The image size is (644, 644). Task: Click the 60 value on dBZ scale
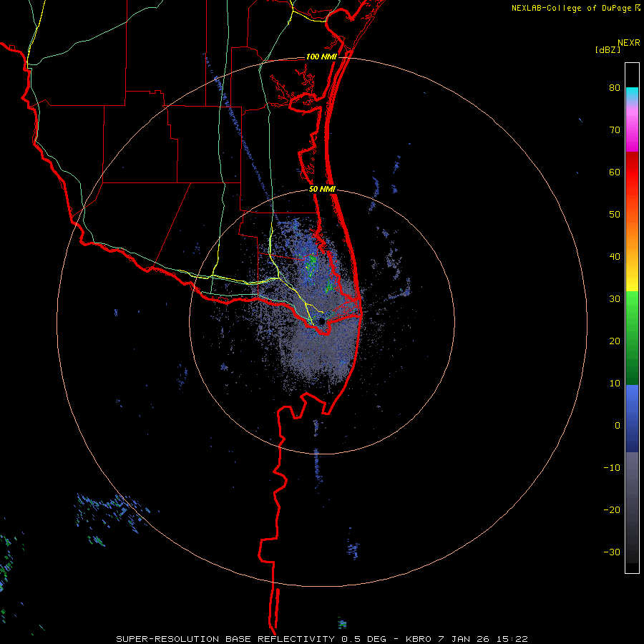(x=615, y=172)
